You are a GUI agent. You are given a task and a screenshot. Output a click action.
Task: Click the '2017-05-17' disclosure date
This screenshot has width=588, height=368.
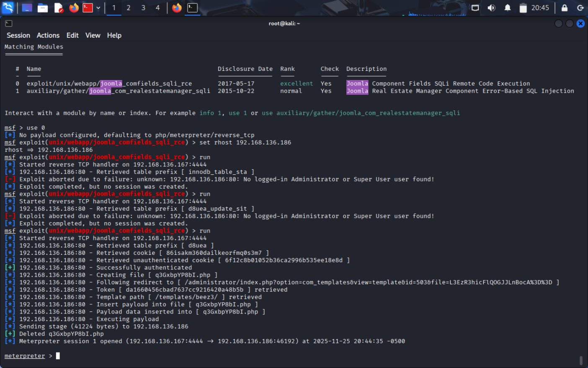[x=236, y=84]
